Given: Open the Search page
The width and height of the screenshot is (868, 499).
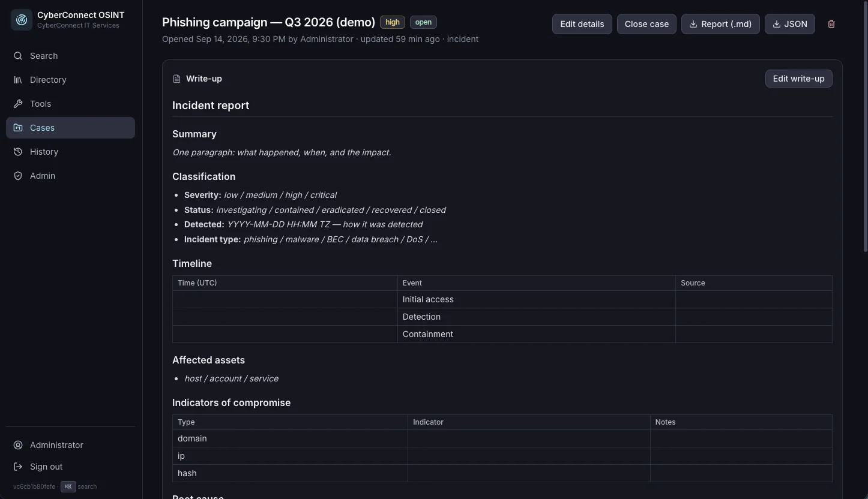Looking at the screenshot, I should (x=70, y=56).
